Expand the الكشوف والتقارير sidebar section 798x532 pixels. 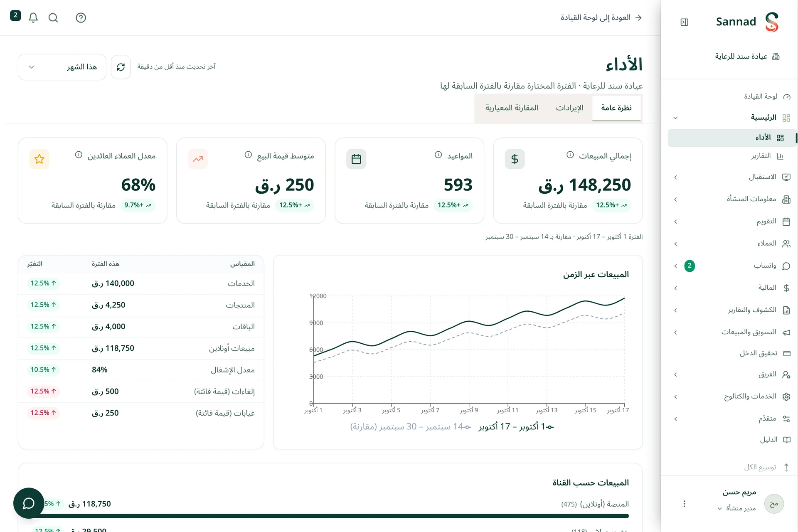(x=675, y=310)
